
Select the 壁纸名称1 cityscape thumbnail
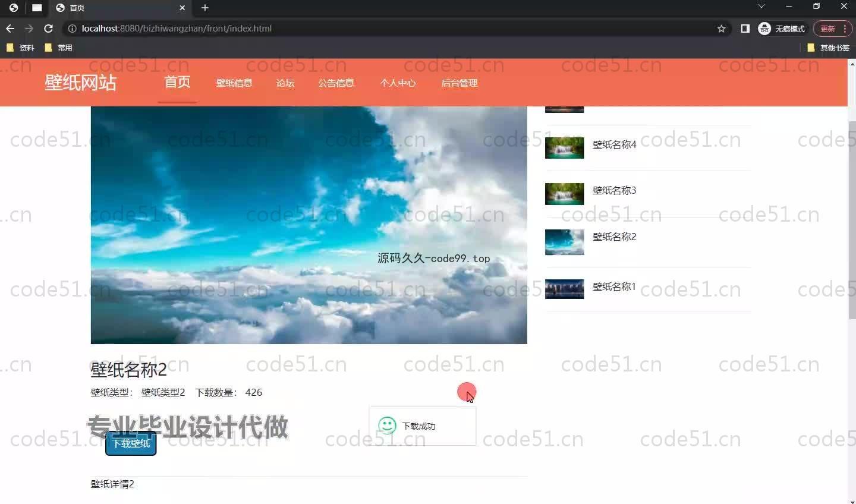tap(564, 289)
